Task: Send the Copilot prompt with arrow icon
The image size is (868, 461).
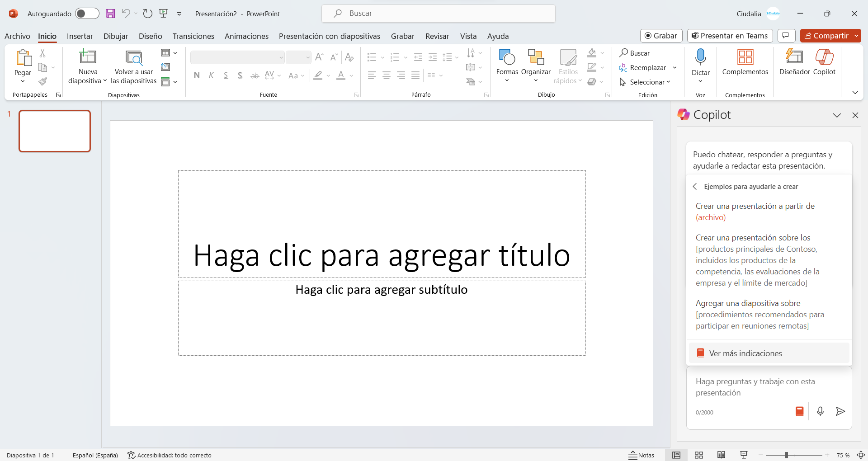Action: point(840,411)
